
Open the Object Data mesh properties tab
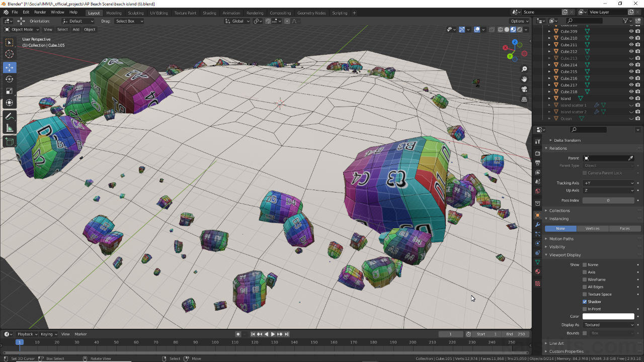(538, 262)
